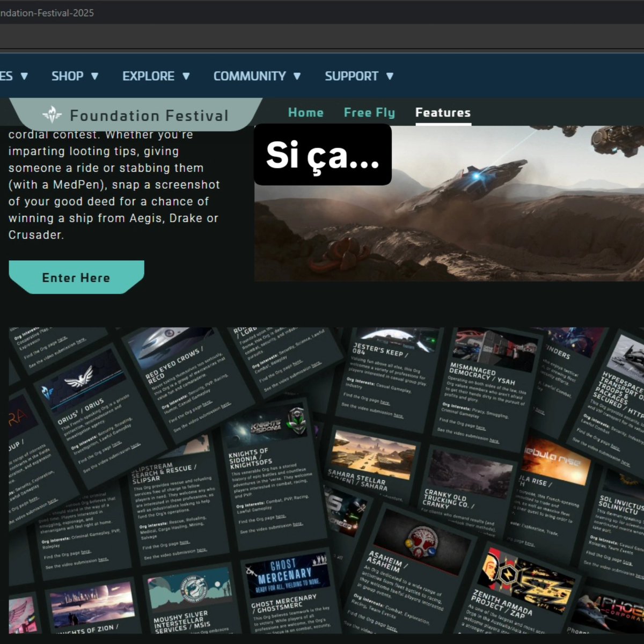Open video submission link in Mismanaged Democracy card

(x=494, y=441)
